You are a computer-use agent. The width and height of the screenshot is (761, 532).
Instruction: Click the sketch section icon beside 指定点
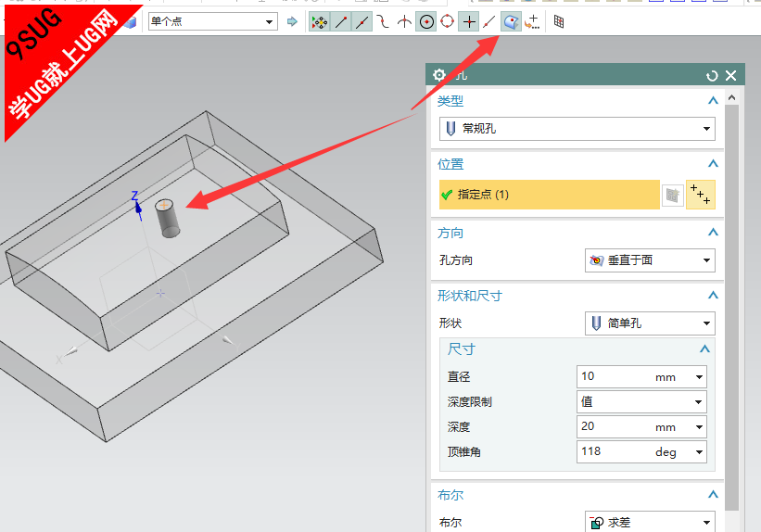pos(673,196)
